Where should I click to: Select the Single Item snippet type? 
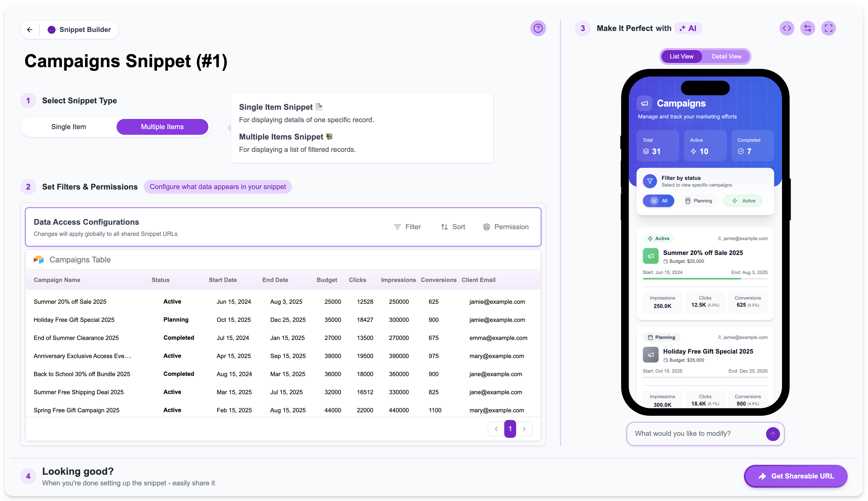(x=68, y=127)
